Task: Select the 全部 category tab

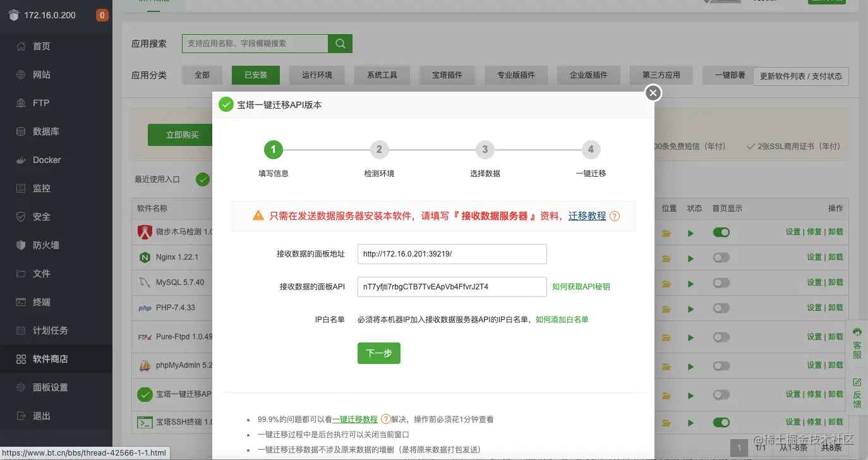Action: 202,75
